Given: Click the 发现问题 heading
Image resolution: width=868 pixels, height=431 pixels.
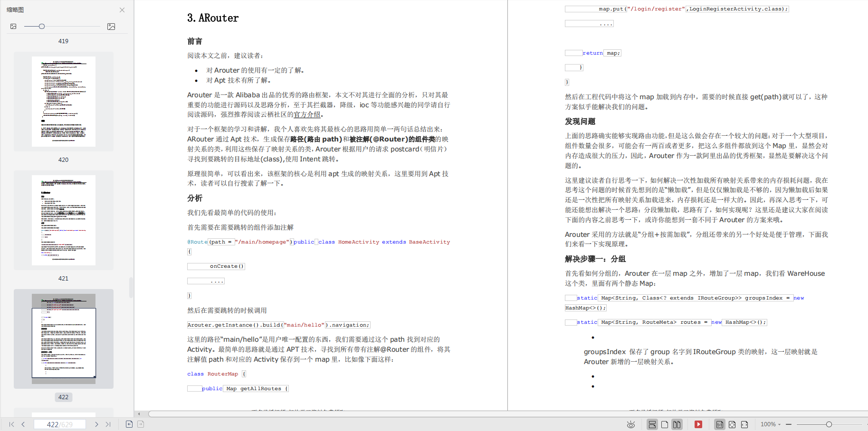Looking at the screenshot, I should click(580, 122).
